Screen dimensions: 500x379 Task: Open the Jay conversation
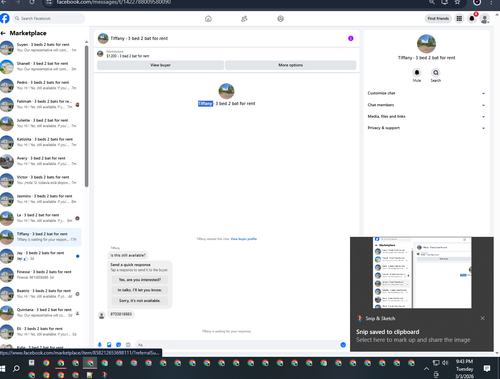coord(41,256)
